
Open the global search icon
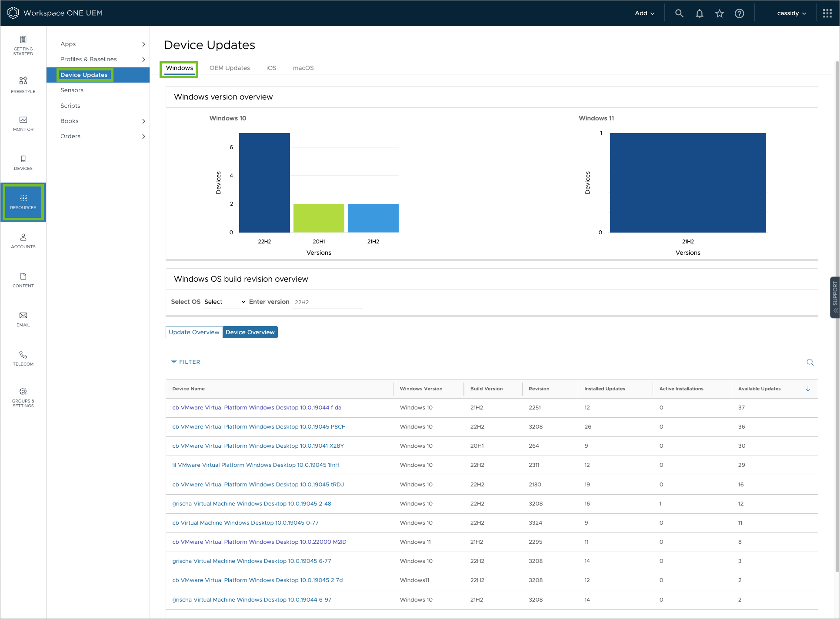679,13
